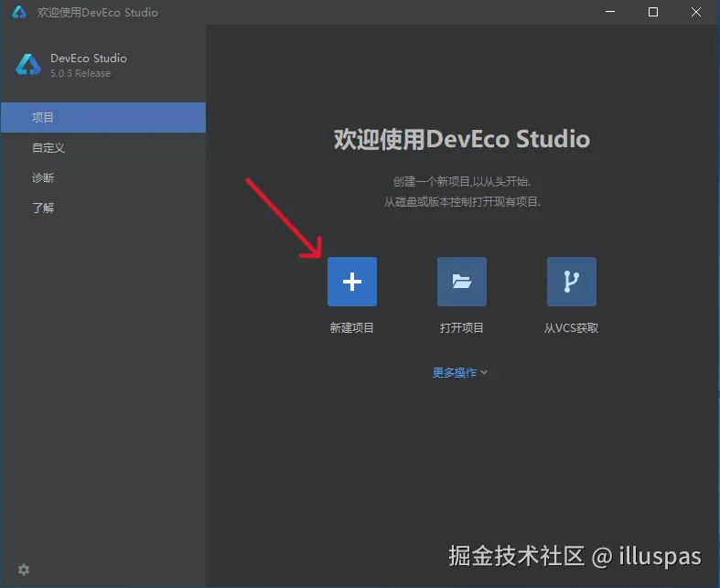The width and height of the screenshot is (720, 588).
Task: Click the 从VCS获取 label
Action: [571, 327]
